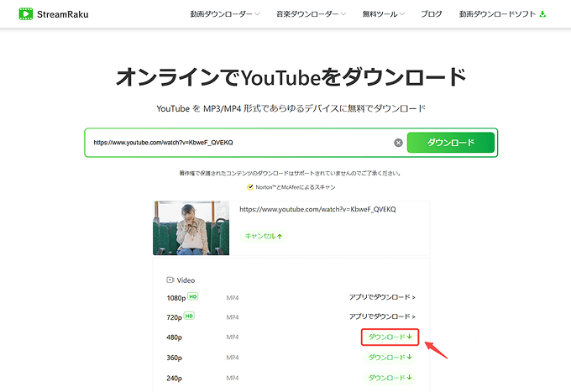
Task: Open アプリでダウンロード for 720p
Action: tap(382, 316)
